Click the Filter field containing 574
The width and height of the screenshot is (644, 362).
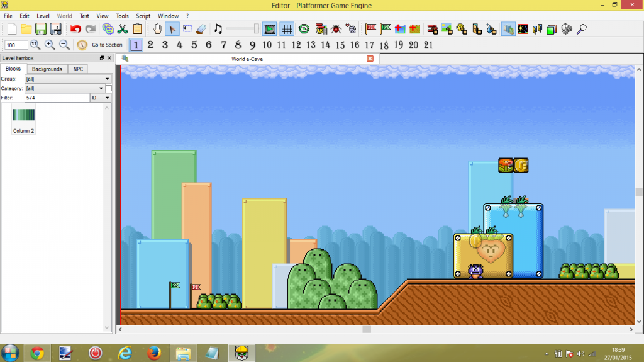57,98
